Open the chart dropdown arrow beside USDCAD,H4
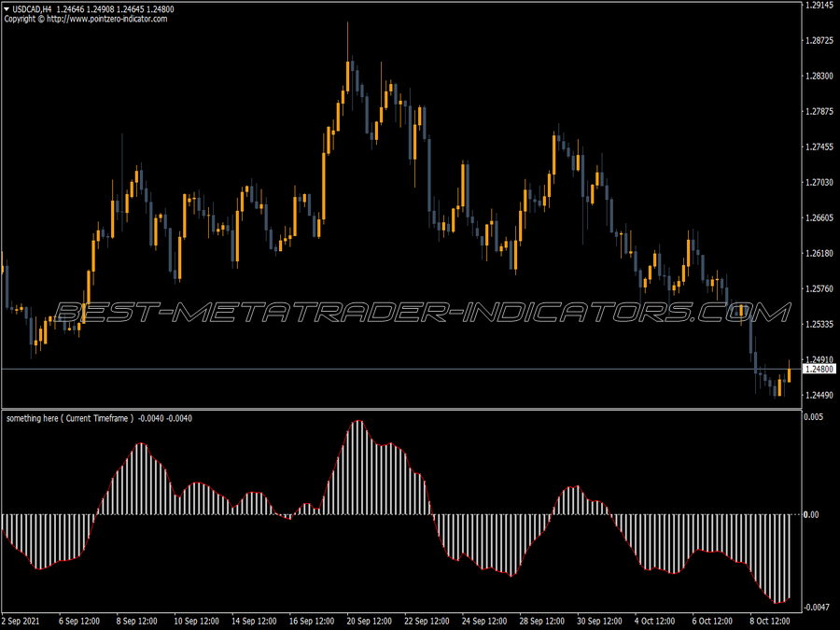The width and height of the screenshot is (840, 630). (x=7, y=8)
